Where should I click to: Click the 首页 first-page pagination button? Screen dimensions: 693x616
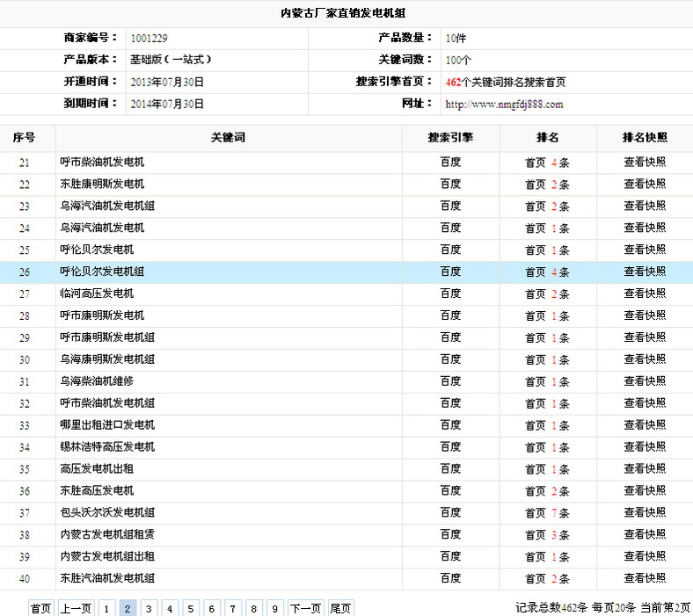pyautogui.click(x=40, y=608)
